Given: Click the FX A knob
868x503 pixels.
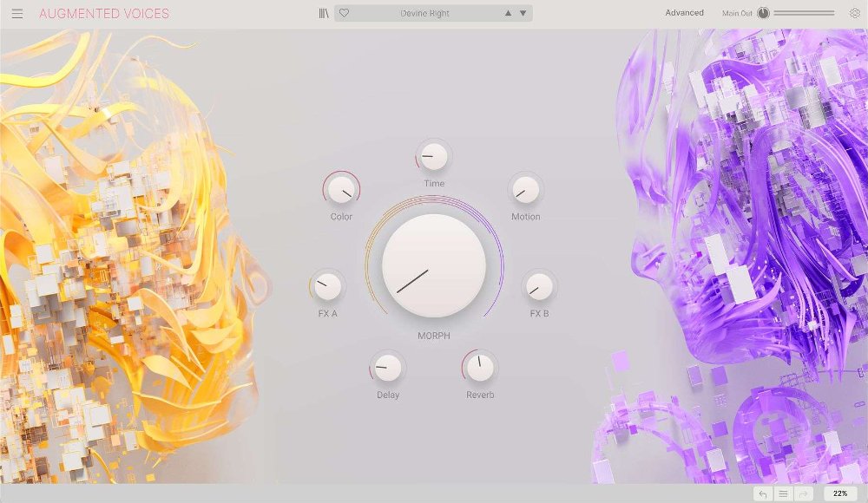Looking at the screenshot, I should pos(326,287).
